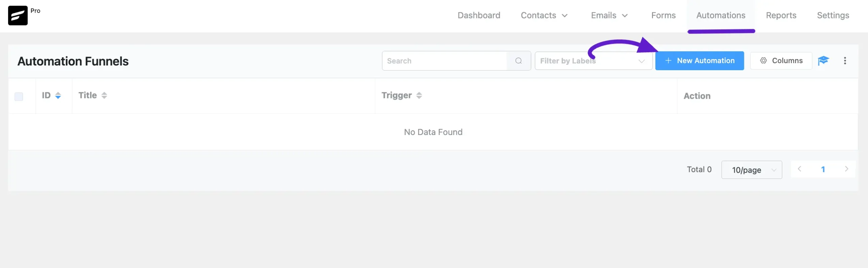
Task: Click the FluentCRM Pro logo icon
Action: coord(18,16)
